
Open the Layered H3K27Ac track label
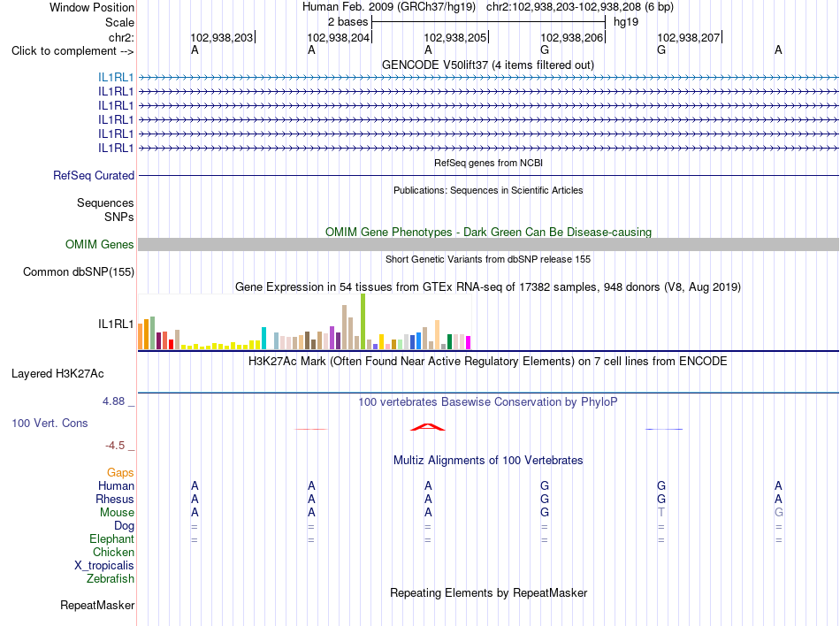coord(57,374)
